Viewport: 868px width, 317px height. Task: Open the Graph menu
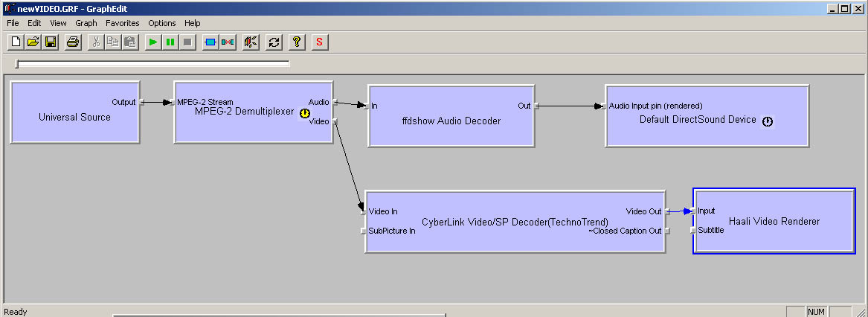86,23
